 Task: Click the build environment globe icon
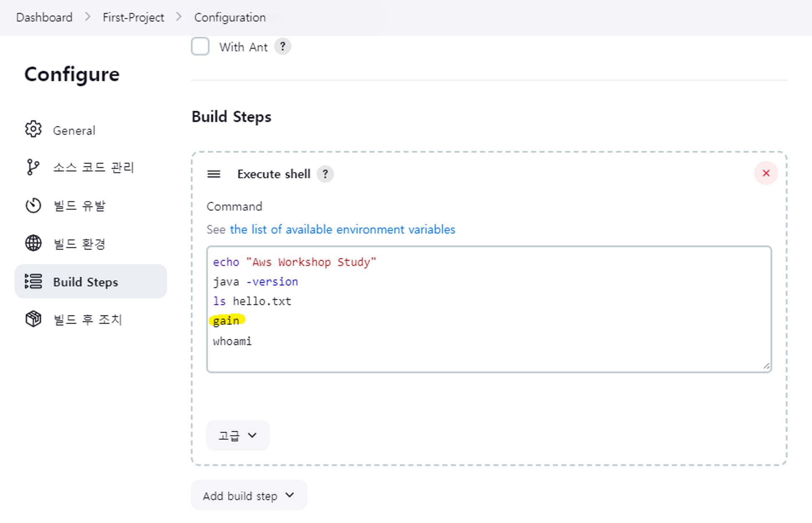coord(33,243)
